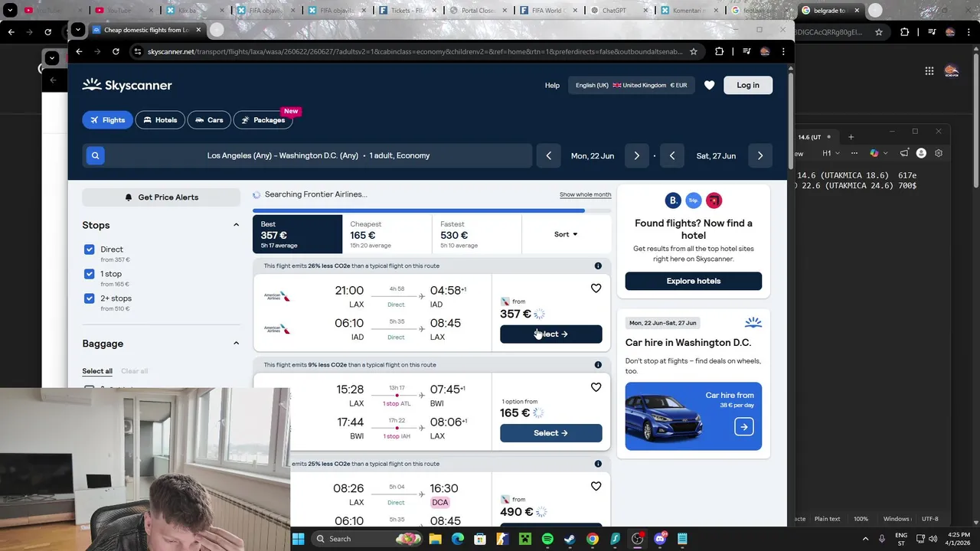
Task: Open Windows Start menu
Action: (x=299, y=539)
